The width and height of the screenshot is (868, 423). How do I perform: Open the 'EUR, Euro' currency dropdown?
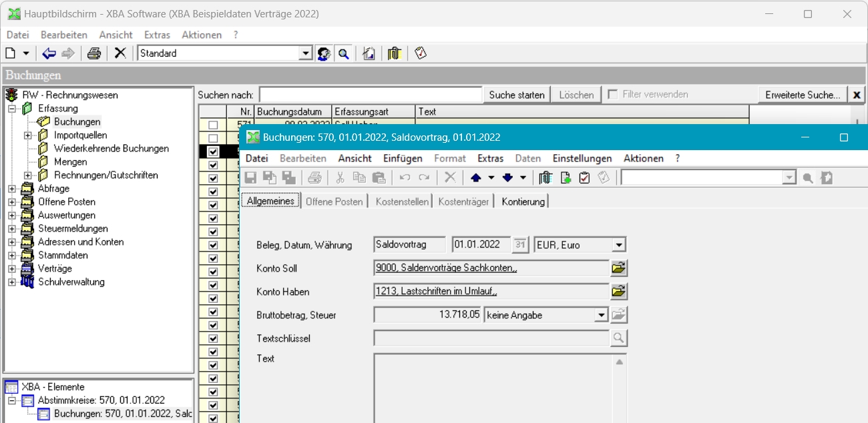click(x=619, y=245)
